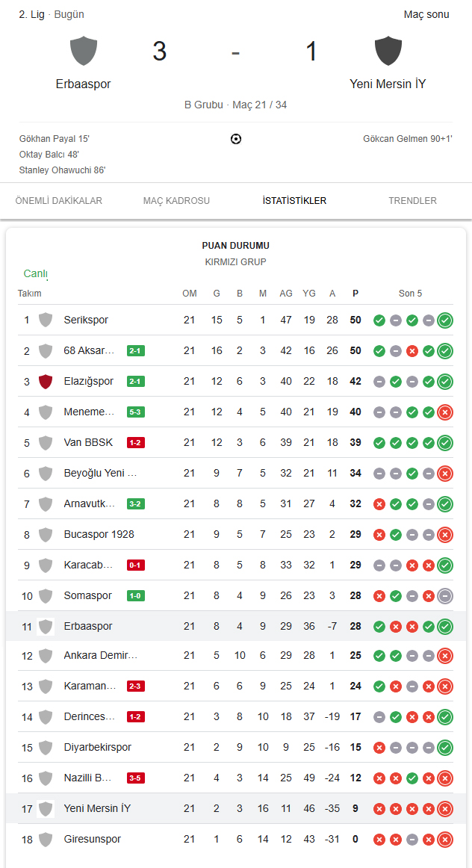Click the Van BBSK 1-2 live score badge
The image size is (472, 868).
pos(136,442)
